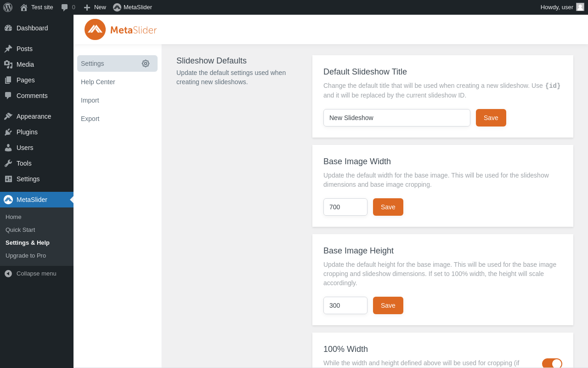Save the Default Slideshow Title

[x=491, y=118]
